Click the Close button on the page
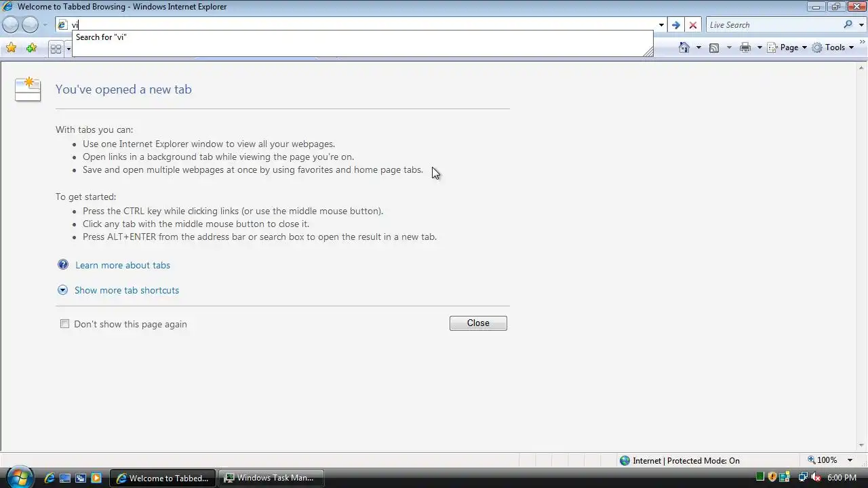The width and height of the screenshot is (868, 488). (478, 323)
